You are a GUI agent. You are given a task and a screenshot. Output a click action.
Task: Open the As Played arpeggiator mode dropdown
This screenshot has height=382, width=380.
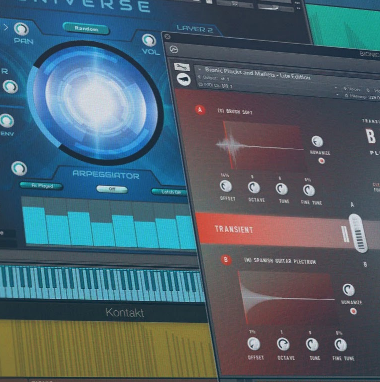41,186
